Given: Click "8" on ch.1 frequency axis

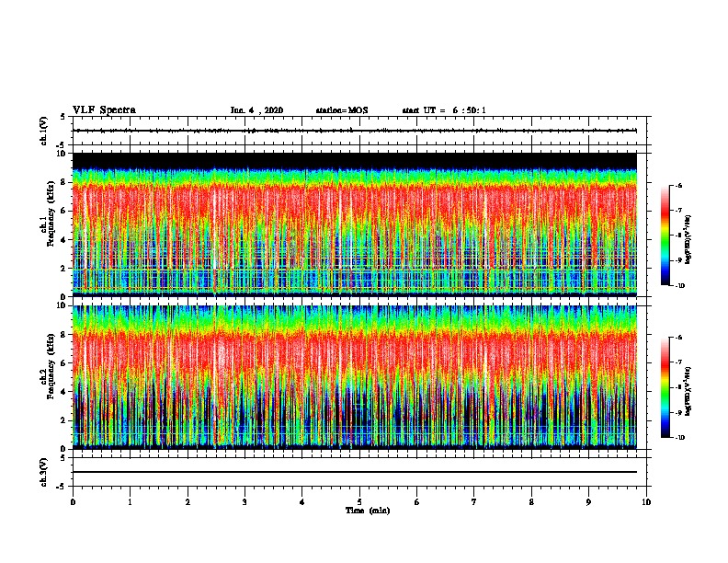Looking at the screenshot, I should click(64, 182).
